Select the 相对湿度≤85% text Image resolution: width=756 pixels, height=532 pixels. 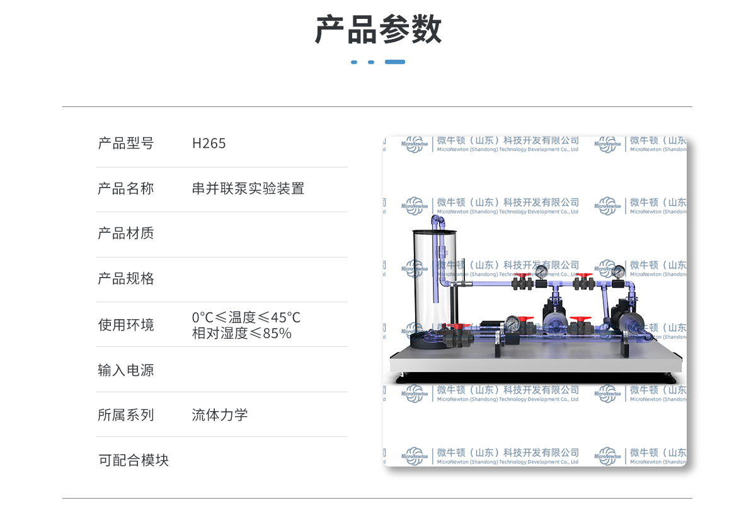point(241,334)
